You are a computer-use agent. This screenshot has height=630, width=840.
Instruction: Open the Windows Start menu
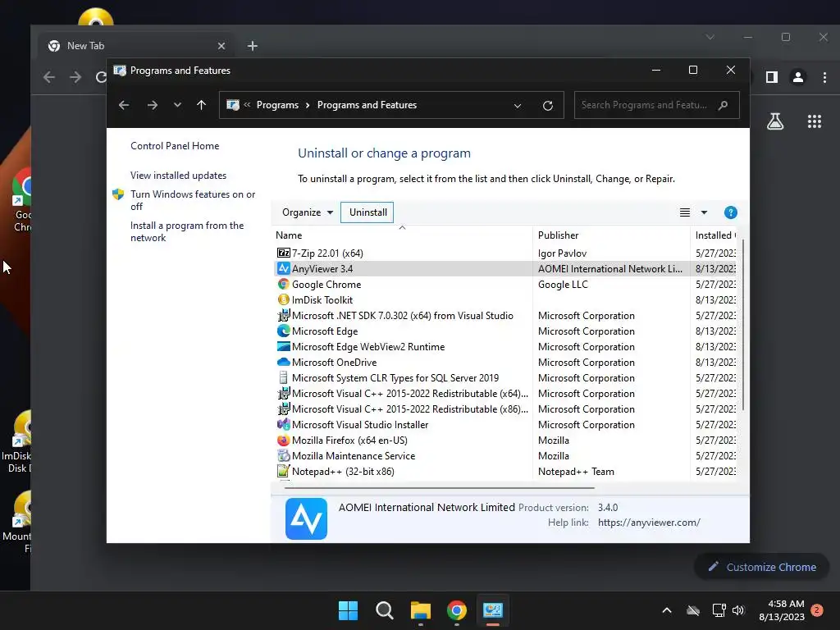coord(348,610)
